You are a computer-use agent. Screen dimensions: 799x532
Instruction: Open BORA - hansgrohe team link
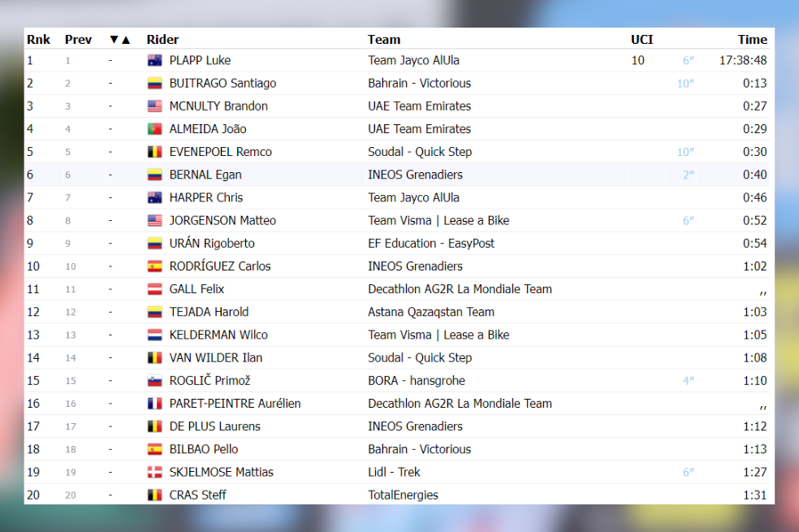[x=417, y=381]
